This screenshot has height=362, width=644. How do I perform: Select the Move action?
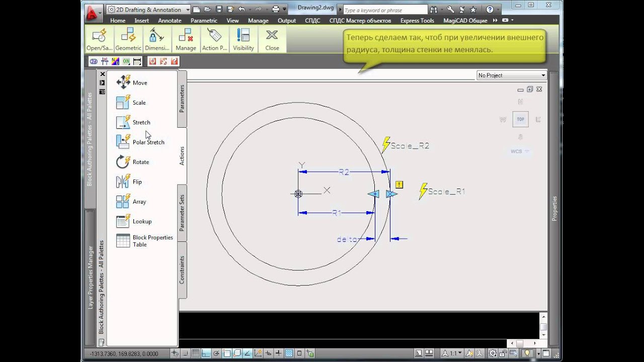(132, 82)
